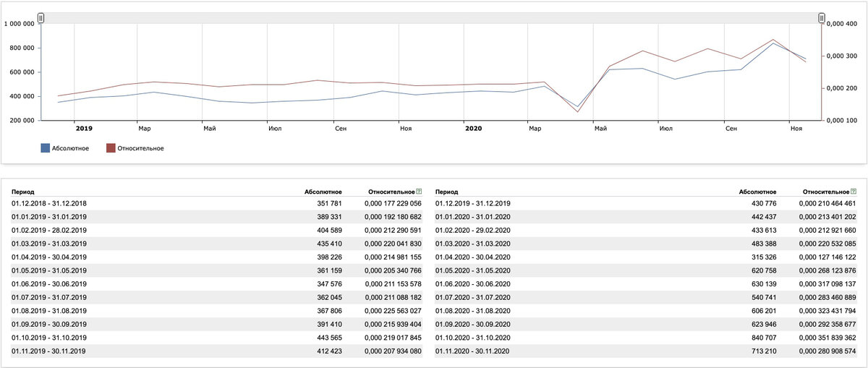Click the 0,000 400 right axis label
The image size is (868, 368).
coord(842,24)
